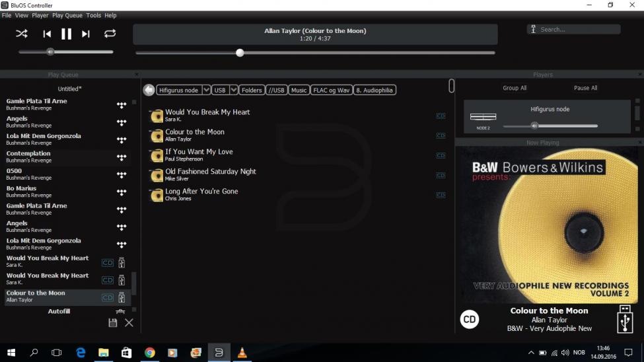This screenshot has height=362, width=644.
Task: Click album icon for If You Want My Love
Action: [156, 155]
